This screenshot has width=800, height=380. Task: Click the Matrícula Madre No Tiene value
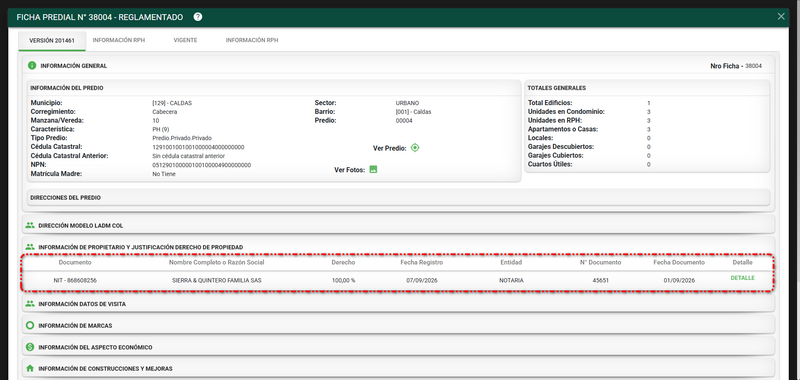[x=164, y=174]
